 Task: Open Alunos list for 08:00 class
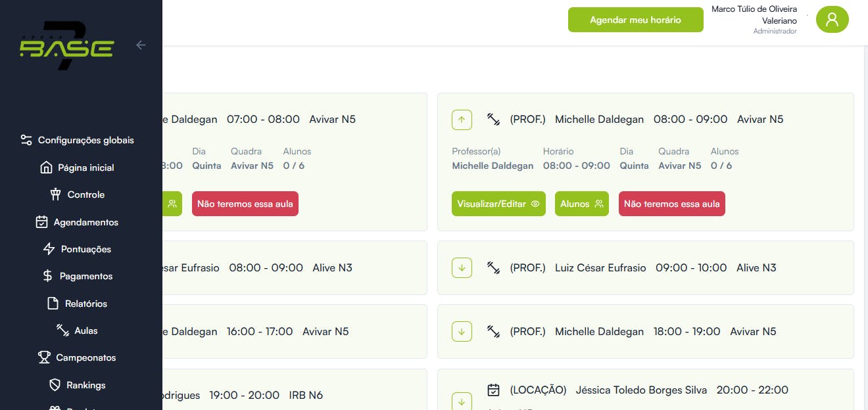point(581,204)
